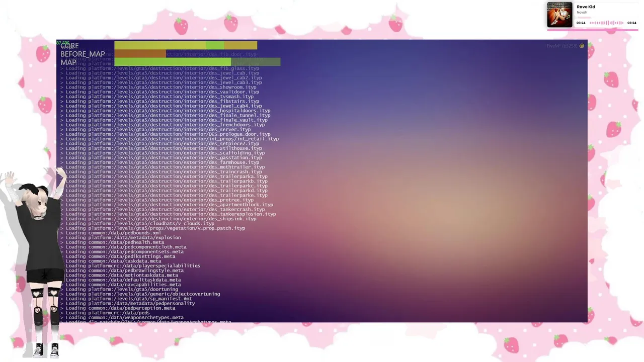This screenshot has height=362, width=644.
Task: Click log line DES_prologue_door.ityp
Action: coord(166,134)
